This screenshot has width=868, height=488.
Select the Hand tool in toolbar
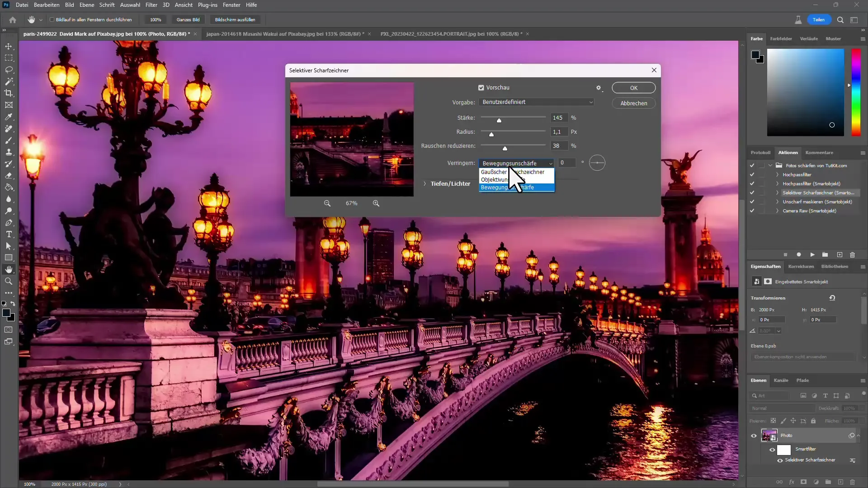[9, 269]
